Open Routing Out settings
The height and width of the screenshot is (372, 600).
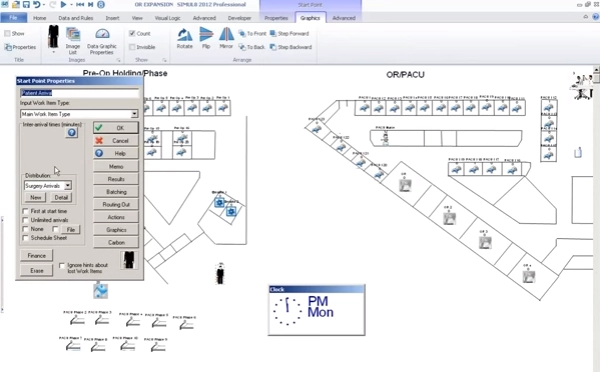[x=116, y=204]
